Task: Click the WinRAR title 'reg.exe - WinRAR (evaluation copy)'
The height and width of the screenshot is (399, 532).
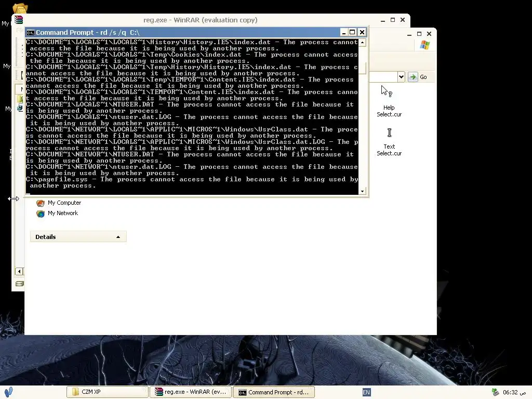Action: pos(201,20)
